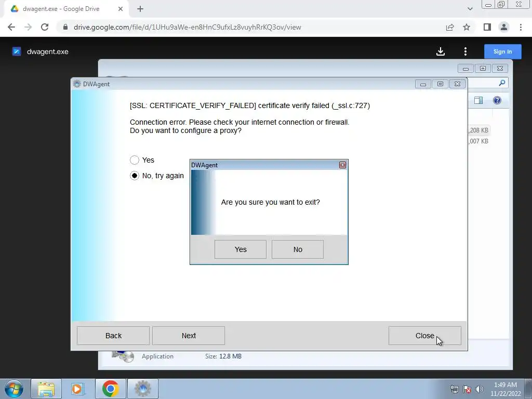Share this page via the share icon
Image resolution: width=532 pixels, height=399 pixels.
click(450, 27)
